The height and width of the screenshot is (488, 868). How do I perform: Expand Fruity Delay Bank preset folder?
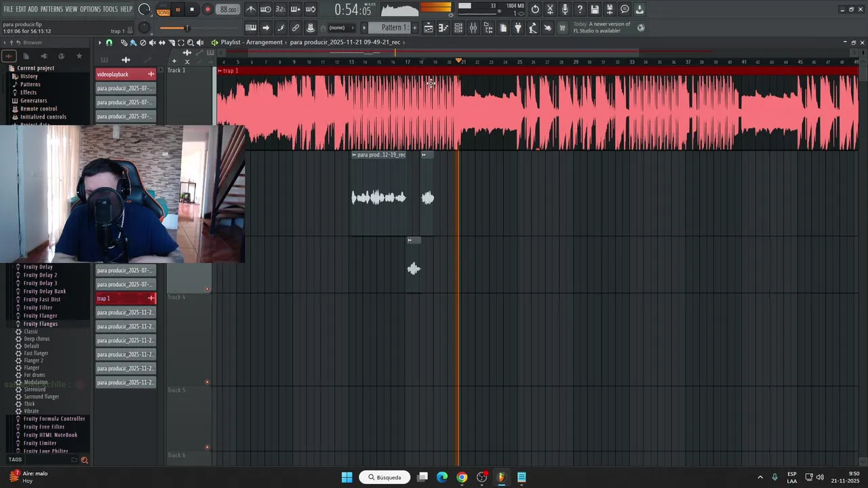[45, 291]
